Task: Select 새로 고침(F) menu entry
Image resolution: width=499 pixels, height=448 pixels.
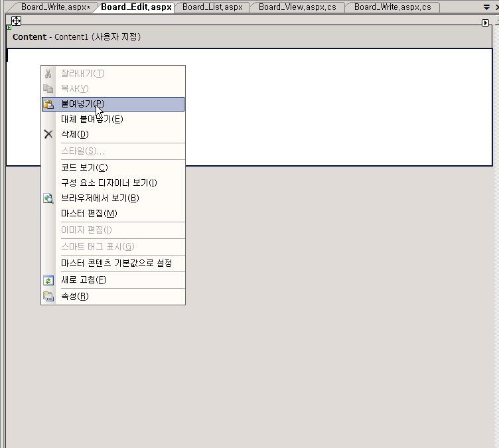Action: pos(113,279)
